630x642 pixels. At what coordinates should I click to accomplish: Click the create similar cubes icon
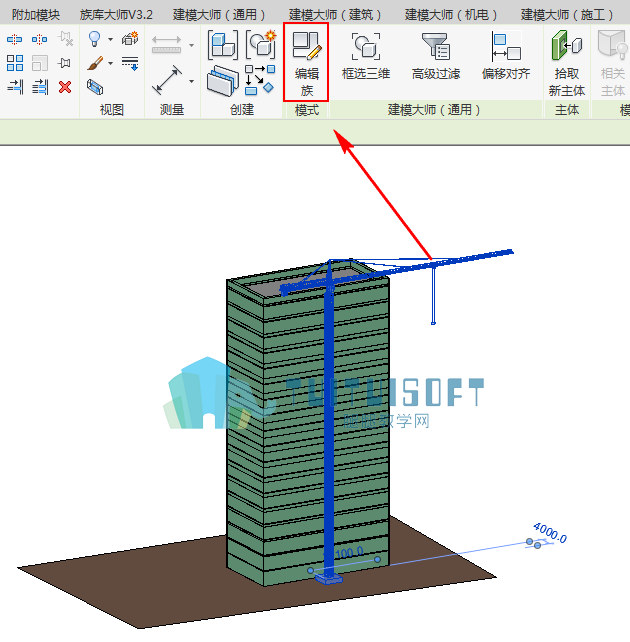(x=223, y=45)
